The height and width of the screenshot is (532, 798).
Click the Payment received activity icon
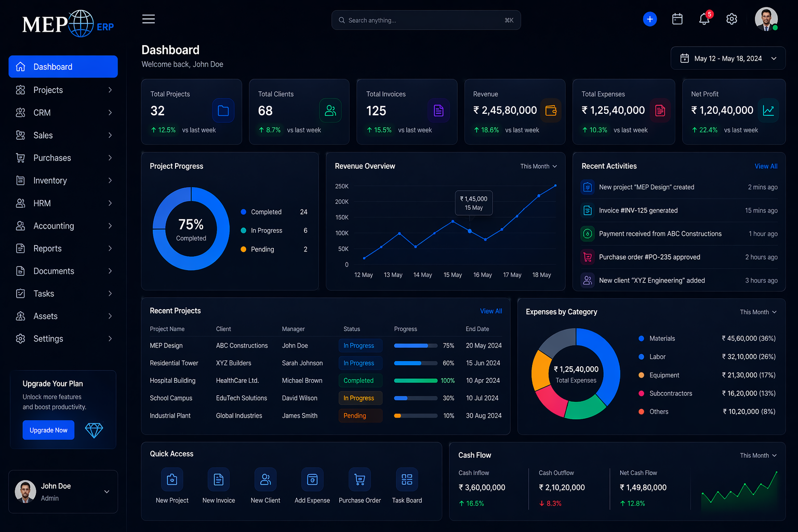tap(588, 234)
